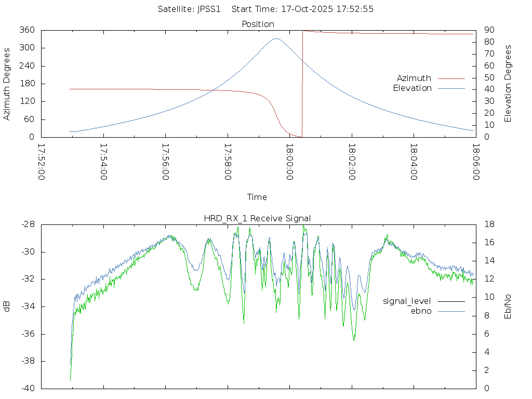This screenshot has height=399, width=532.
Task: Click the HRD_RX_1 Receive Signal title
Action: pos(257,219)
